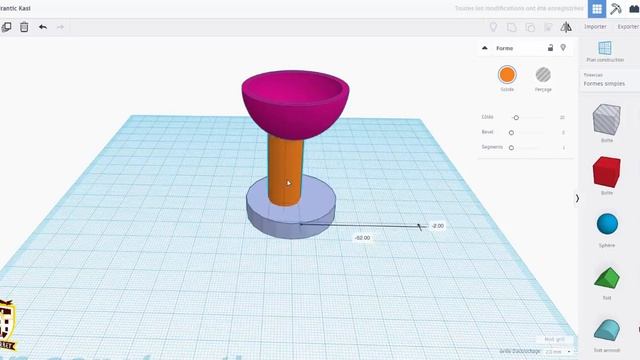Viewport: 640px width, 360px height.
Task: Toggle the lock icon in Forme panel
Action: (x=550, y=48)
